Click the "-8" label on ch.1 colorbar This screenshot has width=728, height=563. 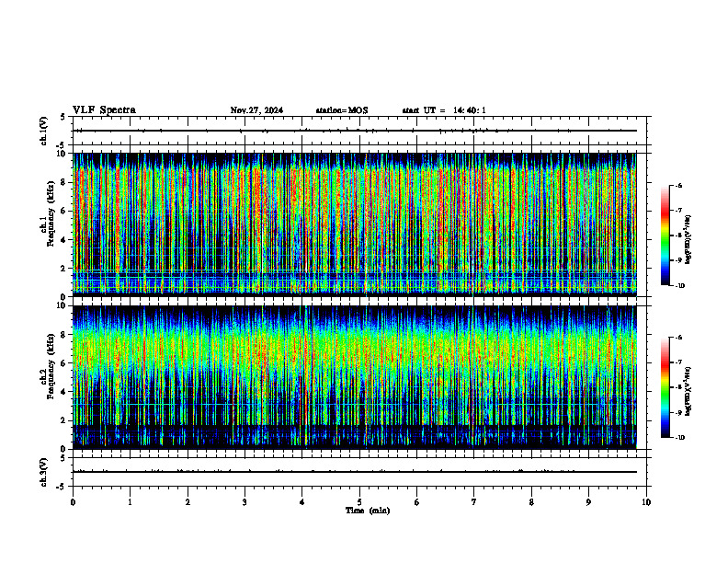[678, 236]
